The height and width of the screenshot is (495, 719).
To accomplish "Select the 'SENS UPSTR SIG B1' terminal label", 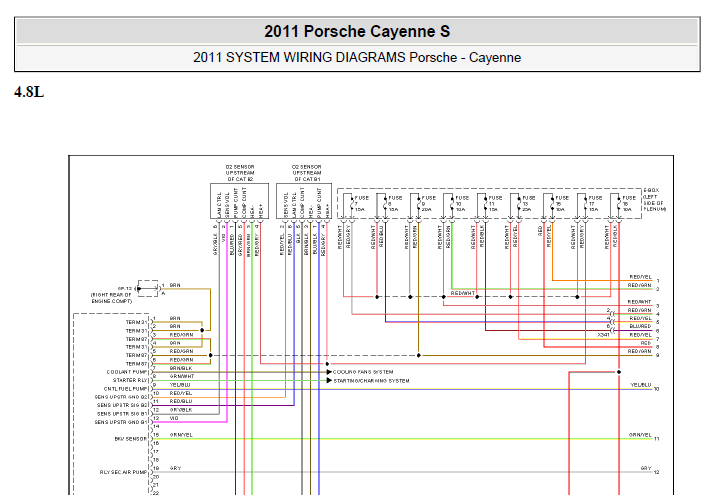I will point(122,414).
